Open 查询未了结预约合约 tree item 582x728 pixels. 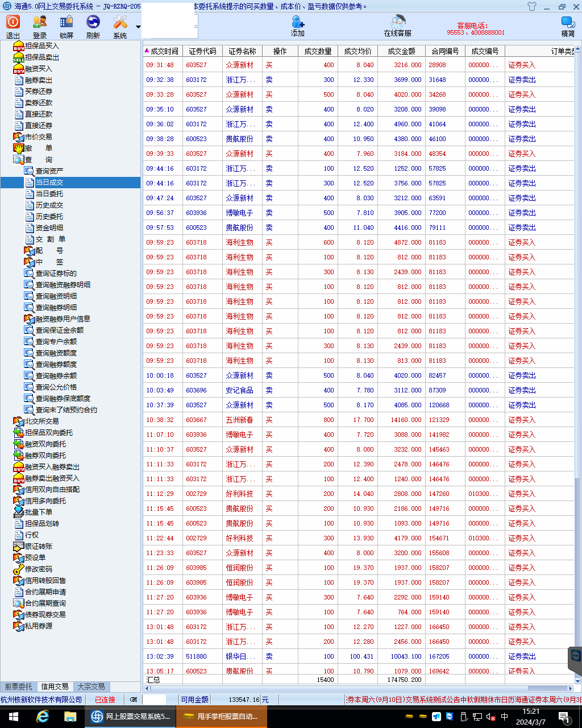coord(66,409)
